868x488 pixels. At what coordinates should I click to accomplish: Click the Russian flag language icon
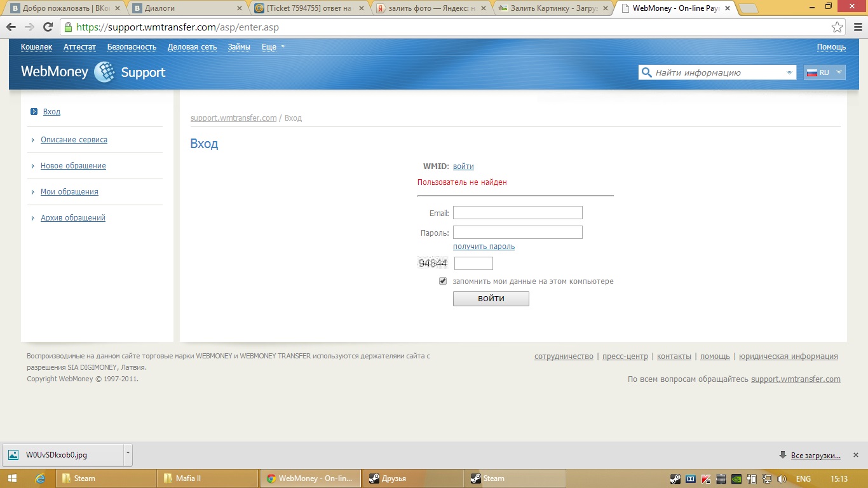pyautogui.click(x=811, y=72)
